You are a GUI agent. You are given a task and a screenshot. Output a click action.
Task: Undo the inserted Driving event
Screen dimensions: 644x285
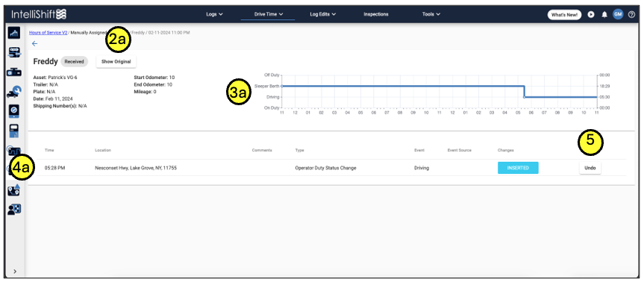[590, 168]
